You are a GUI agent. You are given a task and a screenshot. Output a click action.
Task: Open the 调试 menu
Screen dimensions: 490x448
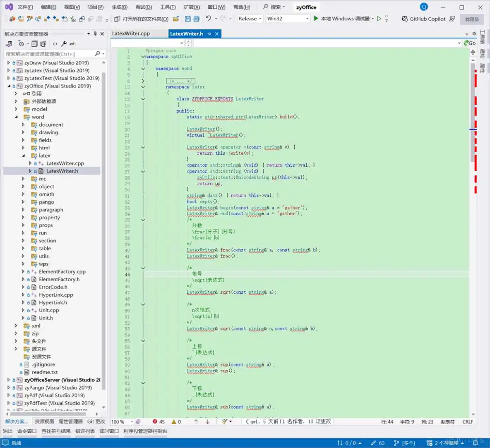click(x=144, y=7)
